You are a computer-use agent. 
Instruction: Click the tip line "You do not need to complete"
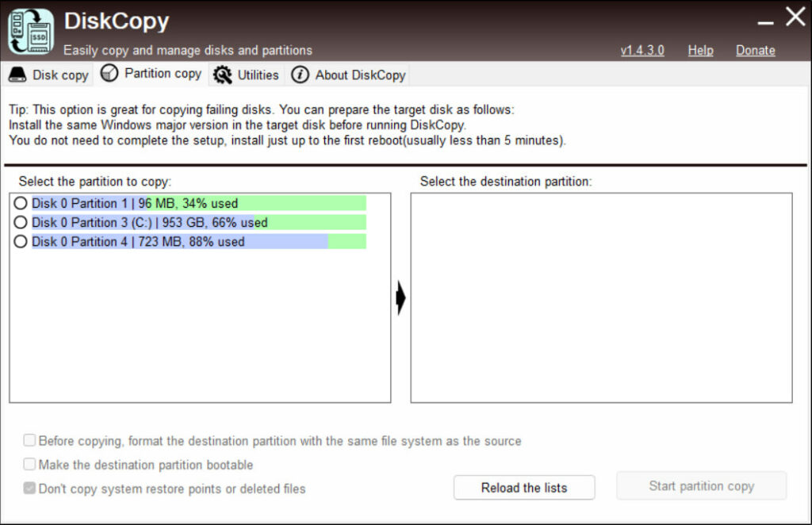(287, 140)
